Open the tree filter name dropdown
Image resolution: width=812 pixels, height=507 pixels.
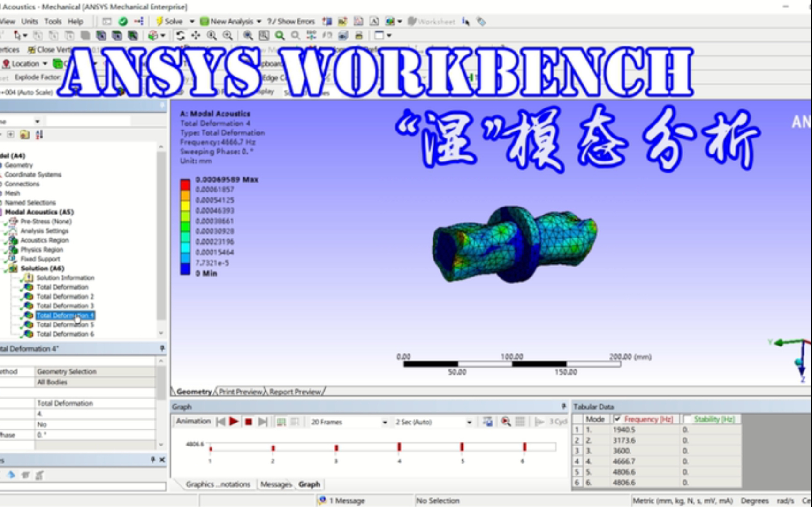(x=37, y=121)
